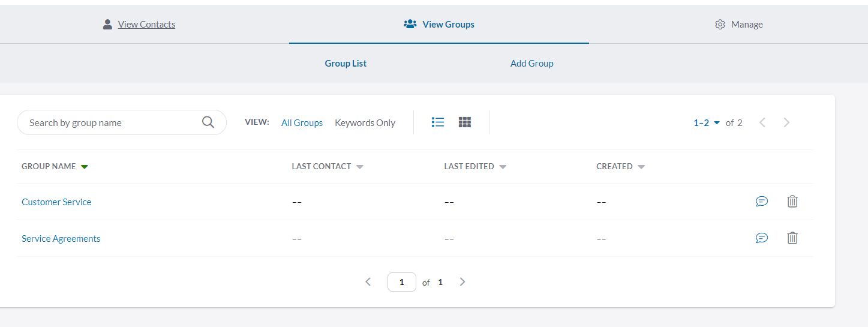The height and width of the screenshot is (327, 868).
Task: Switch to grid view layout
Action: click(465, 122)
